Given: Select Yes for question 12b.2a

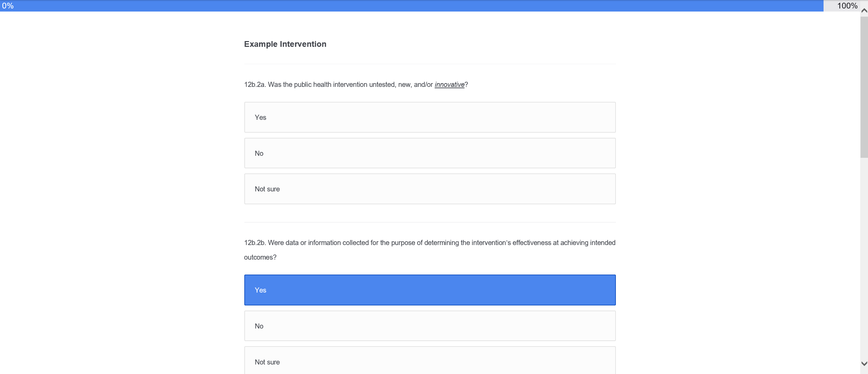Looking at the screenshot, I should (430, 117).
